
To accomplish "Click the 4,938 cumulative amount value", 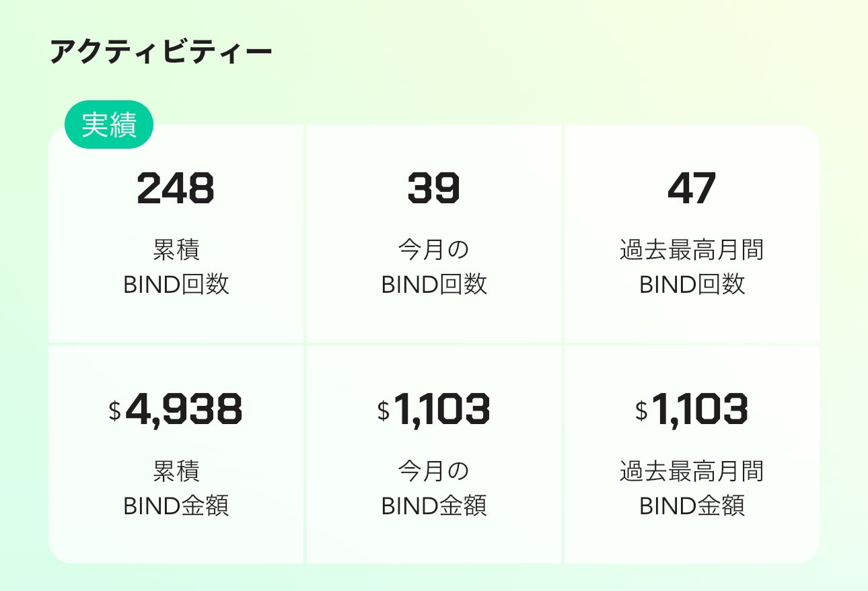I will coord(183,410).
